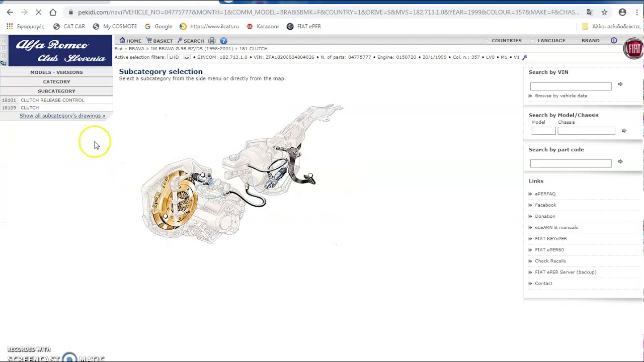Click the key icon after V1
This screenshot has width=644, height=362.
[525, 57]
